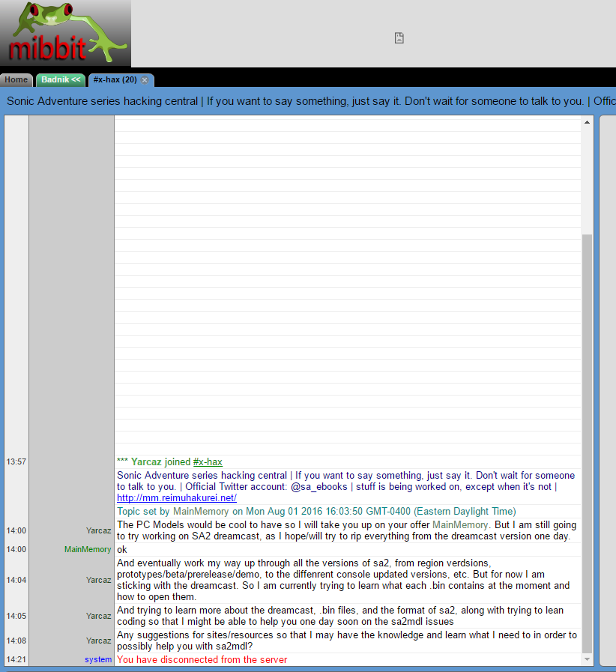Open the #x-hax channel link in join message
The height and width of the screenshot is (672, 616).
(208, 462)
